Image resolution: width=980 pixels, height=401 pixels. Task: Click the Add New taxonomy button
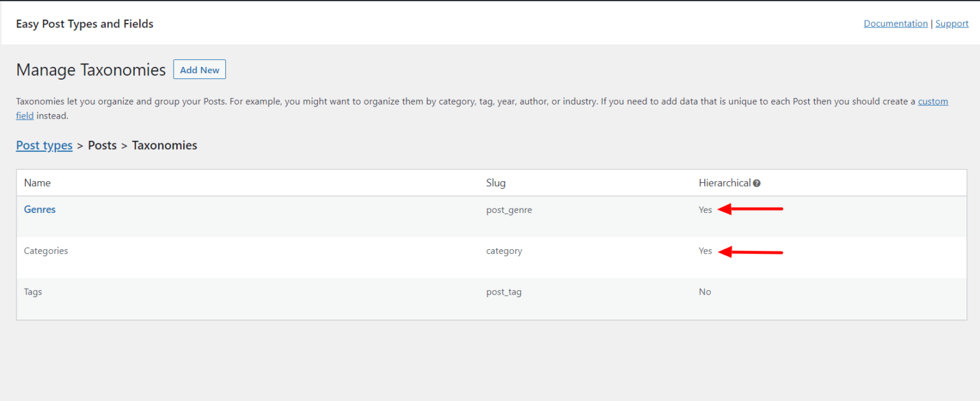[x=200, y=70]
